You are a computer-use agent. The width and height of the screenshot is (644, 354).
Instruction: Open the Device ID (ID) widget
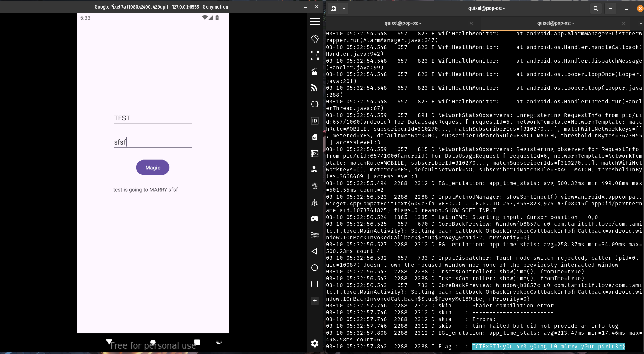click(314, 121)
